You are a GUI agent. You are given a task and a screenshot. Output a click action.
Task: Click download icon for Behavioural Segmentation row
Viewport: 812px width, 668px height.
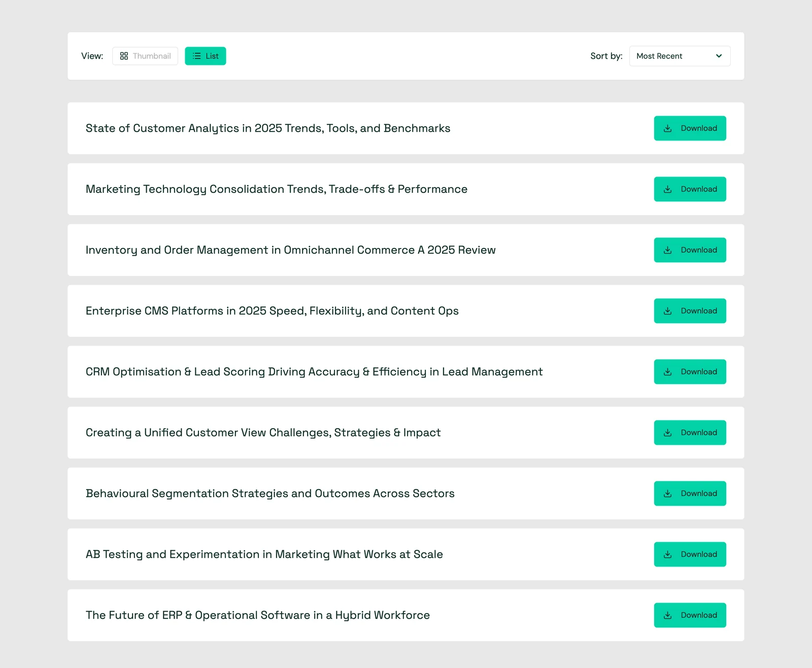[668, 494]
